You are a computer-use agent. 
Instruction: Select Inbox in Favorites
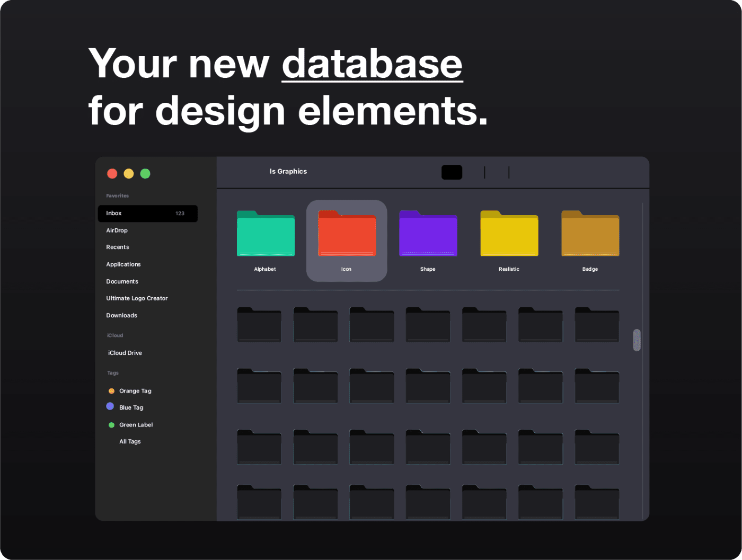(147, 214)
